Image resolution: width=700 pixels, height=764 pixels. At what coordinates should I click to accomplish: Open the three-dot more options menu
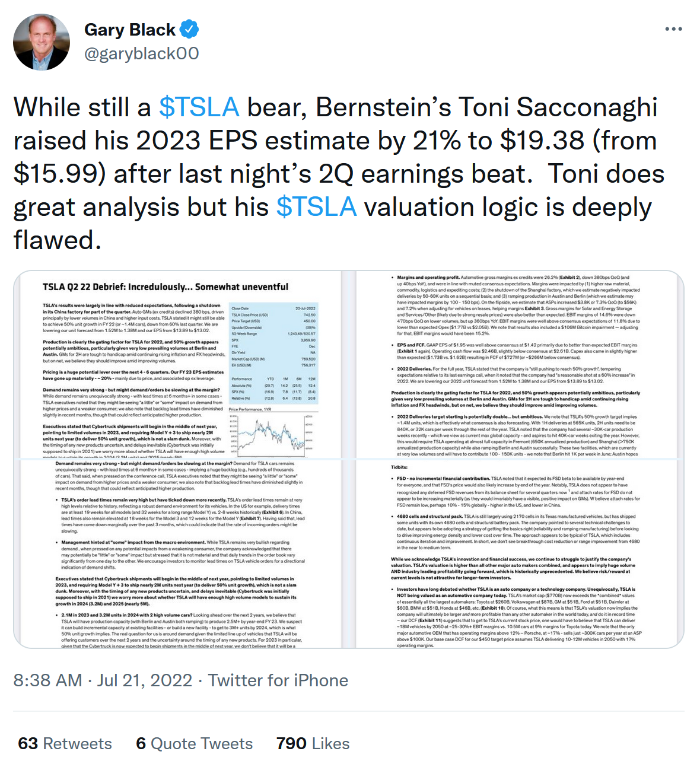coord(673,29)
